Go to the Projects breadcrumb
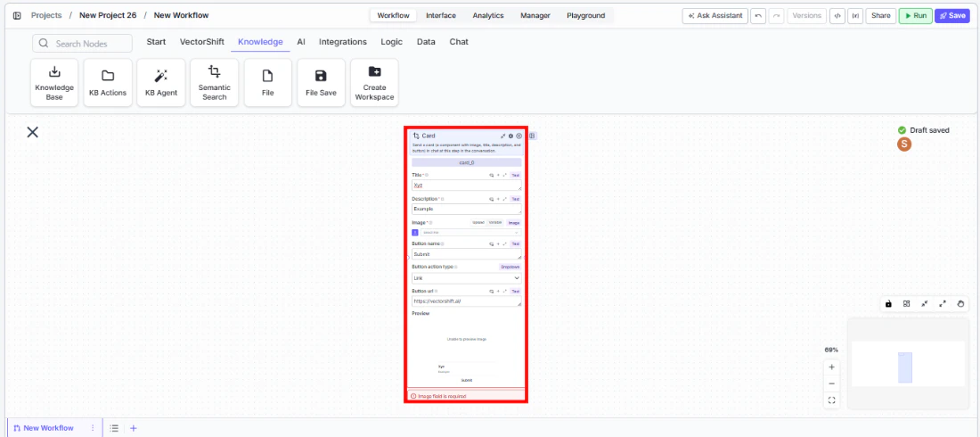Viewport: 980px width, 437px height. point(46,16)
